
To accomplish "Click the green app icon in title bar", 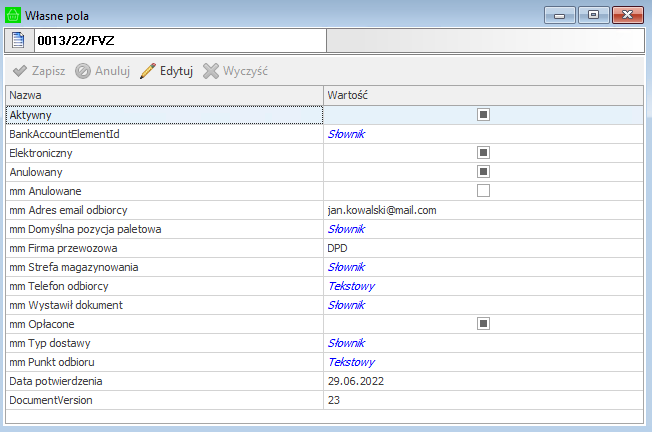I will [14, 15].
